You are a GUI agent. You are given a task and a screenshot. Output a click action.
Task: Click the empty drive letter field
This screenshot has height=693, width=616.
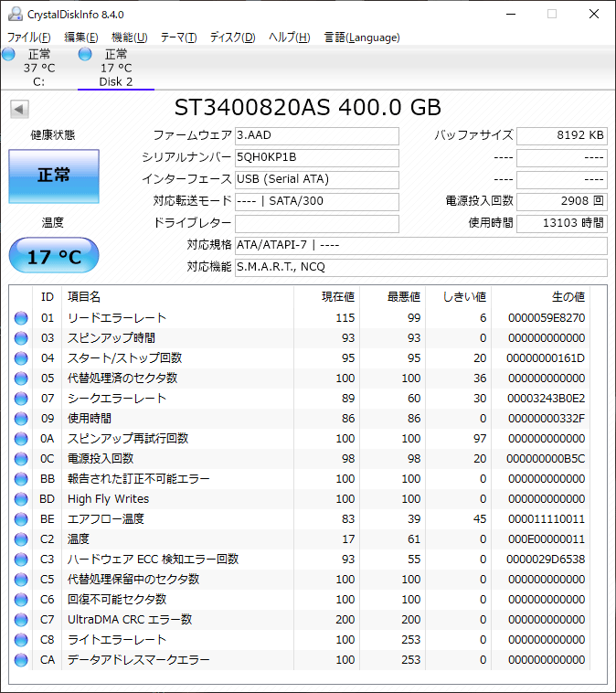click(317, 224)
